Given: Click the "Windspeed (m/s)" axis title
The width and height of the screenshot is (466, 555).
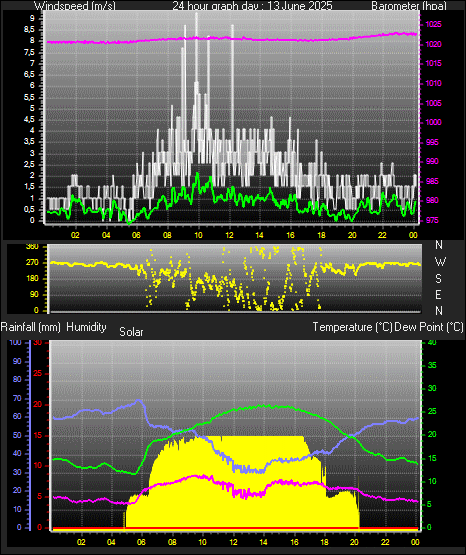Looking at the screenshot, I should tap(75, 6).
